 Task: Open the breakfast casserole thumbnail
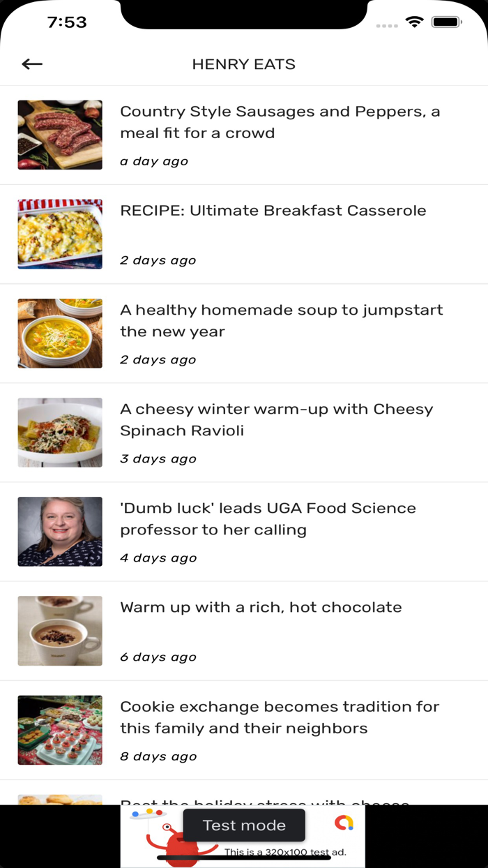(60, 234)
